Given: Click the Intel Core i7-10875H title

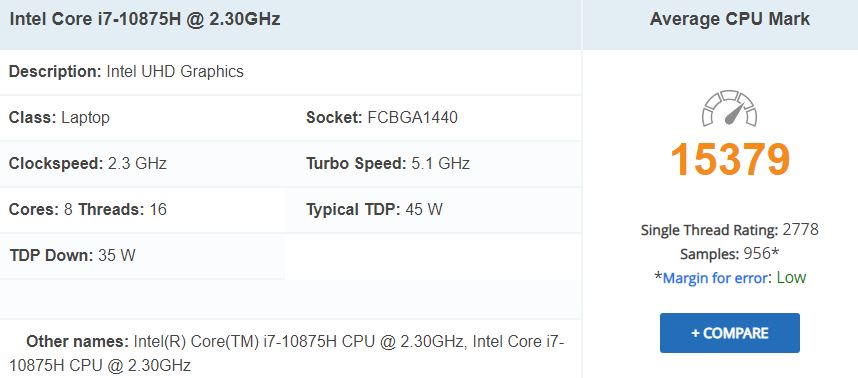Looking at the screenshot, I should coord(145,19).
